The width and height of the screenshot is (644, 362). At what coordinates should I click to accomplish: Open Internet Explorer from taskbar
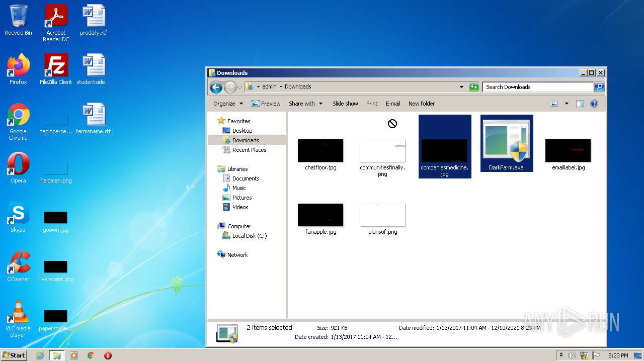point(40,355)
